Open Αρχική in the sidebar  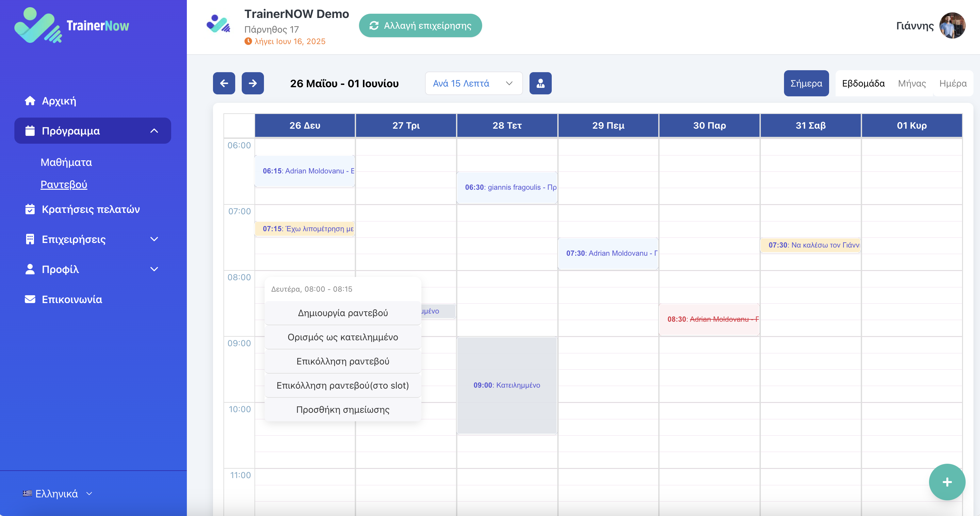[x=59, y=101]
